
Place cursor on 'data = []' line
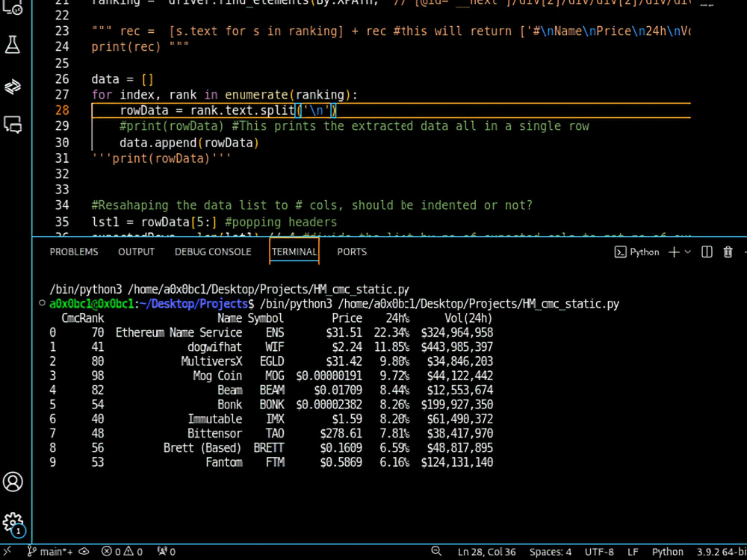click(x=123, y=79)
